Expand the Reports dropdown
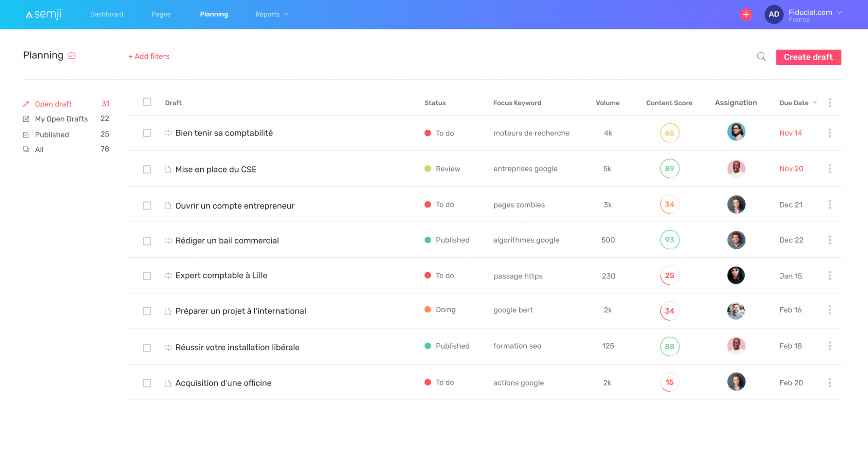This screenshot has height=452, width=868. [x=271, y=14]
